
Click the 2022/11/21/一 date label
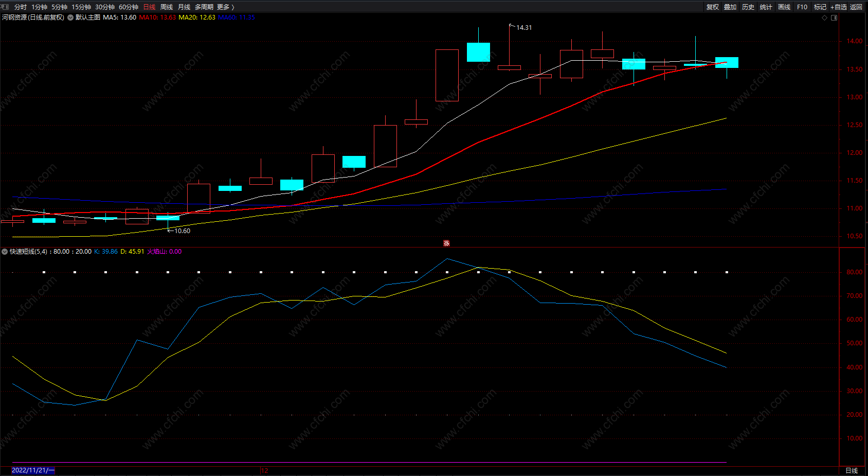click(33, 470)
